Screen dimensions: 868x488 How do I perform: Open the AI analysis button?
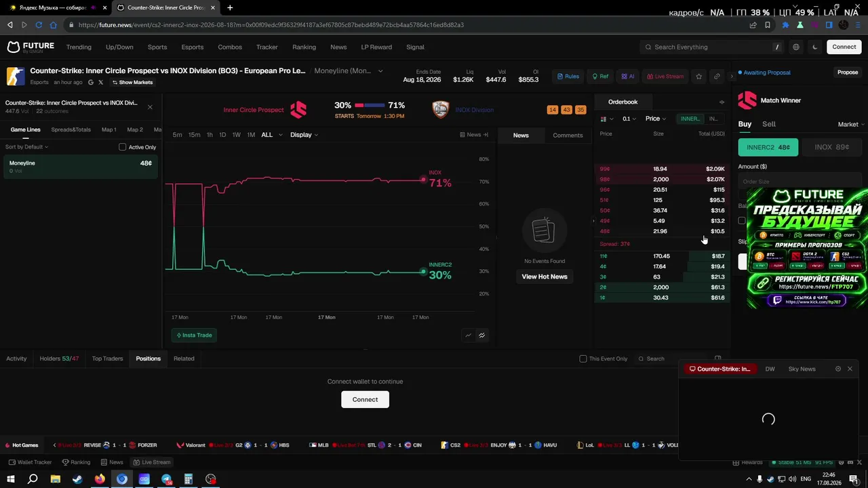point(628,76)
